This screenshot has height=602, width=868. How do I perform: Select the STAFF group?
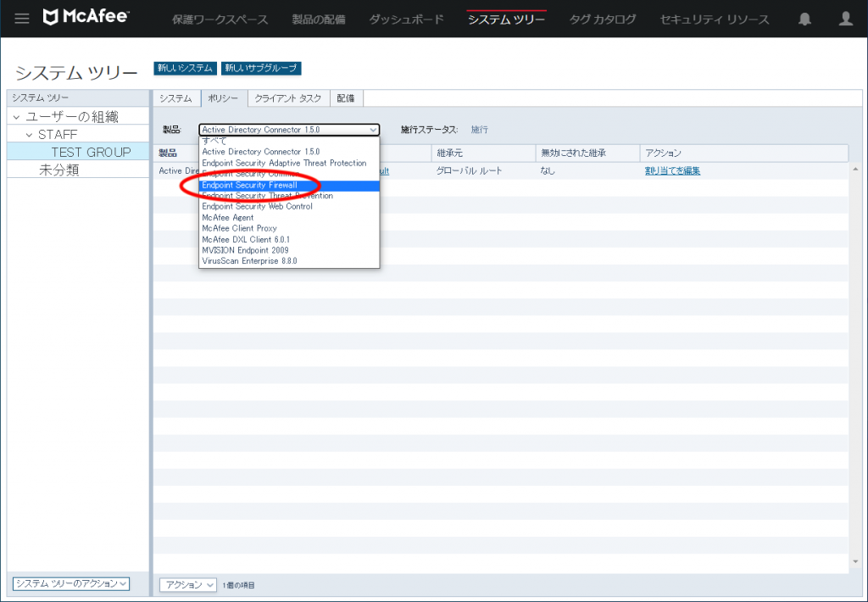(58, 135)
